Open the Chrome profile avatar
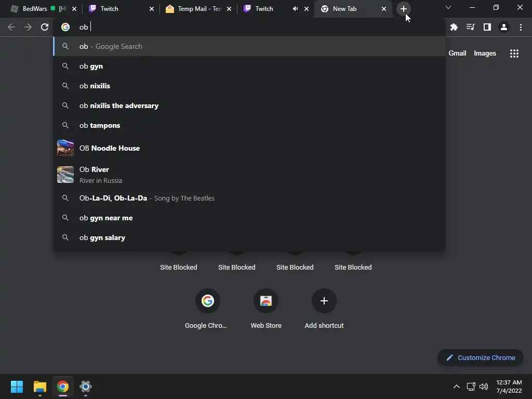Screen dimensions: 532x399 503,27
